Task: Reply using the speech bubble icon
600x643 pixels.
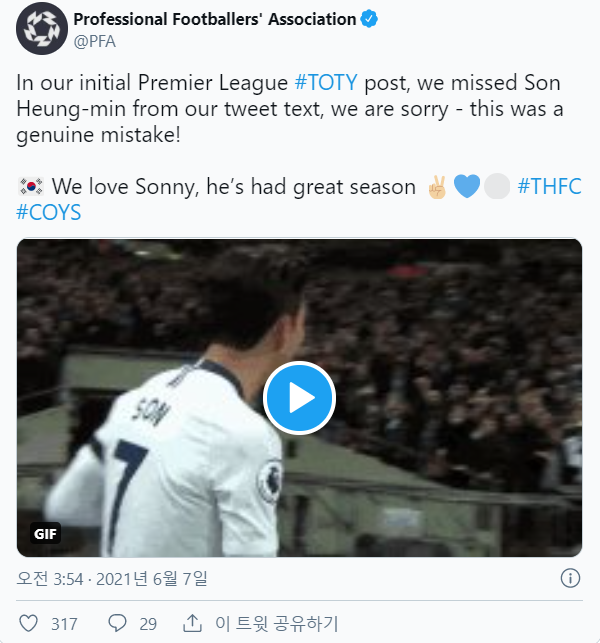Action: point(117,623)
